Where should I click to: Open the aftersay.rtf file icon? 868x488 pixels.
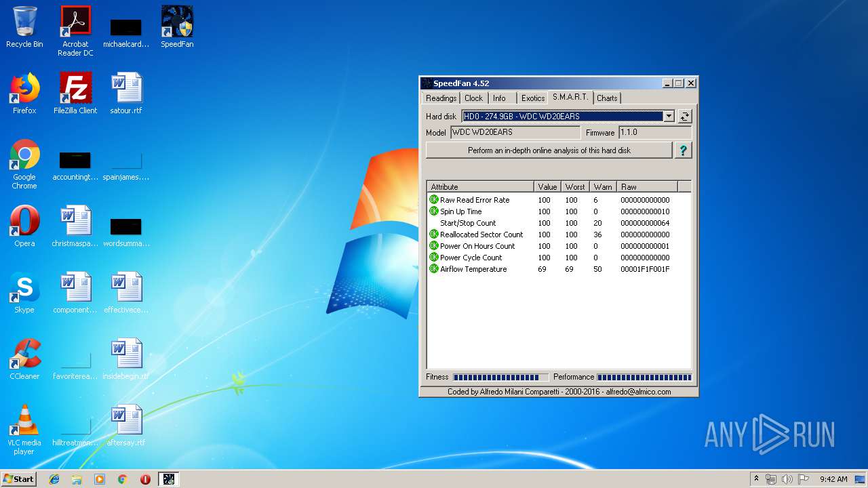pyautogui.click(x=126, y=426)
